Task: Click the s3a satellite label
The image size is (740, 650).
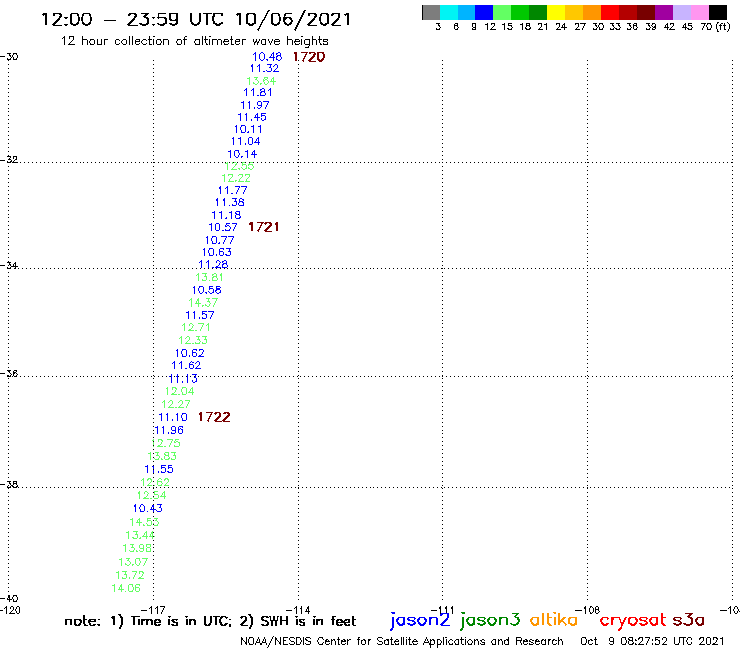Action: 689,620
